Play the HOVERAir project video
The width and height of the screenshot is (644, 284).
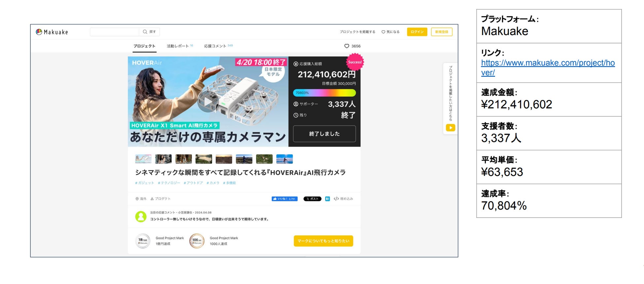(x=208, y=102)
